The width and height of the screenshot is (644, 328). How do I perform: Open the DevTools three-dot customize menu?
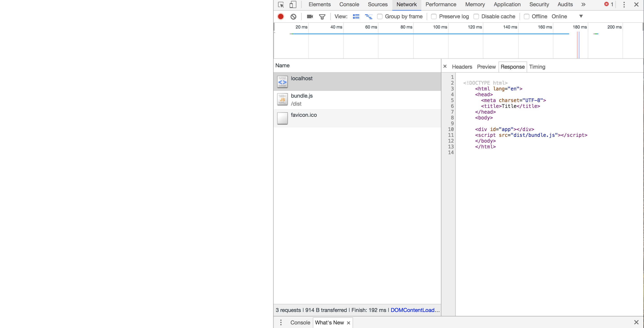click(x=624, y=4)
